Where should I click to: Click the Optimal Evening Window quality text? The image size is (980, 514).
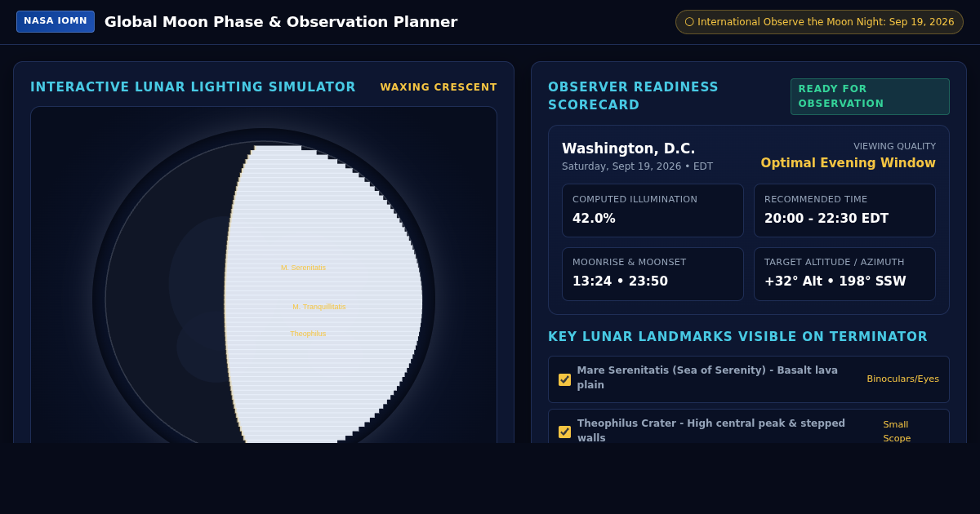coord(848,163)
